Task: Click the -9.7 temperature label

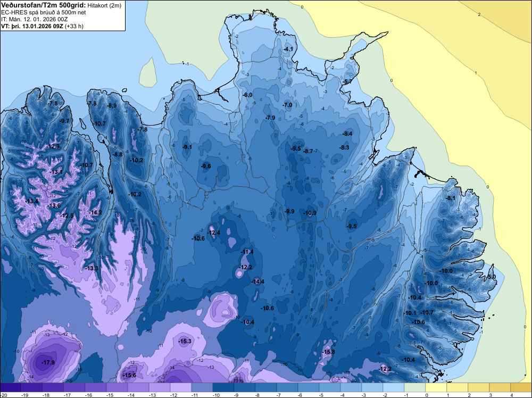Action: [64, 120]
